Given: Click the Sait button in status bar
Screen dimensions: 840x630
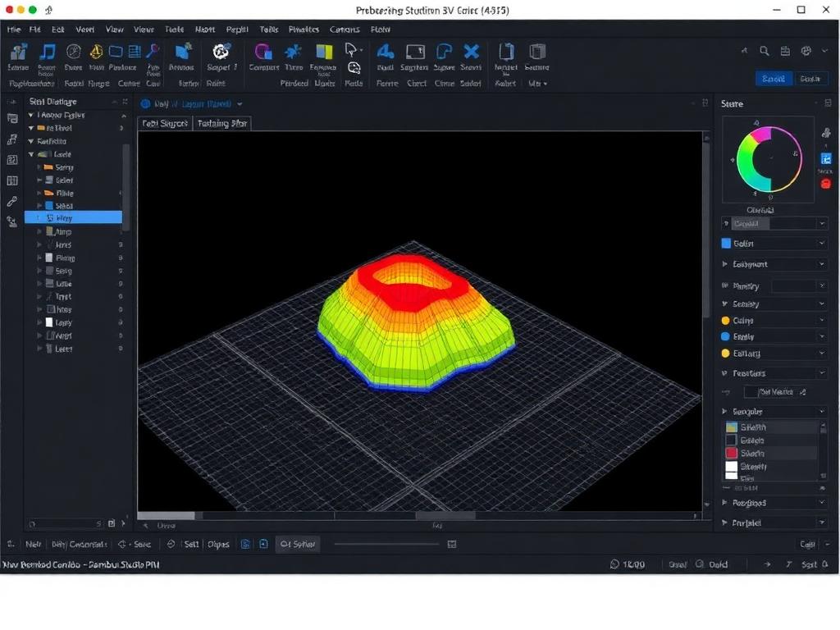Looking at the screenshot, I should [x=809, y=564].
